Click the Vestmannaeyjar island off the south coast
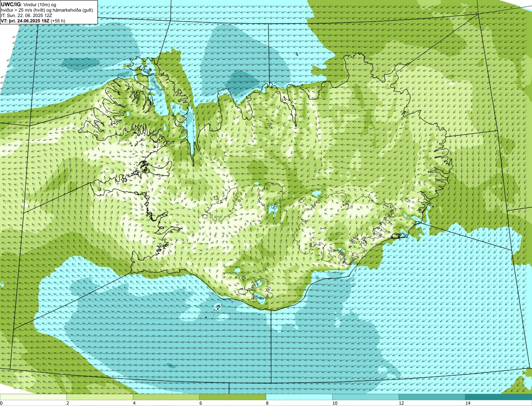The width and height of the screenshot is (532, 406). coord(218,307)
